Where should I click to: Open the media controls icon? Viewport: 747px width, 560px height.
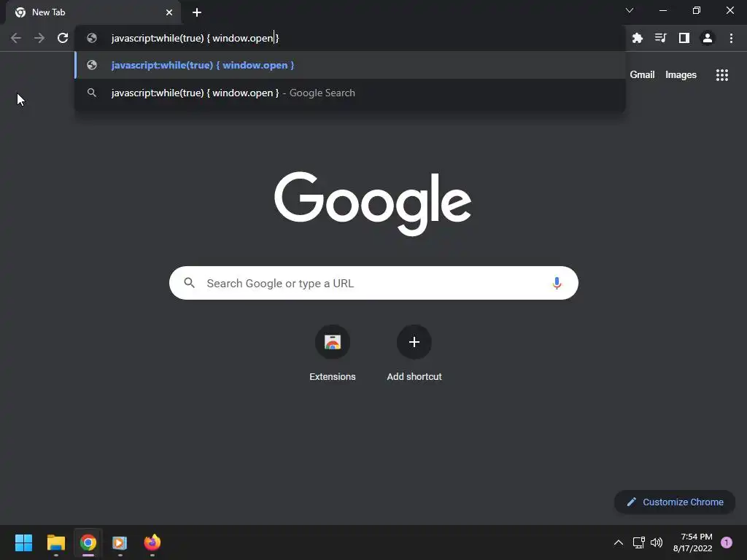pos(661,38)
